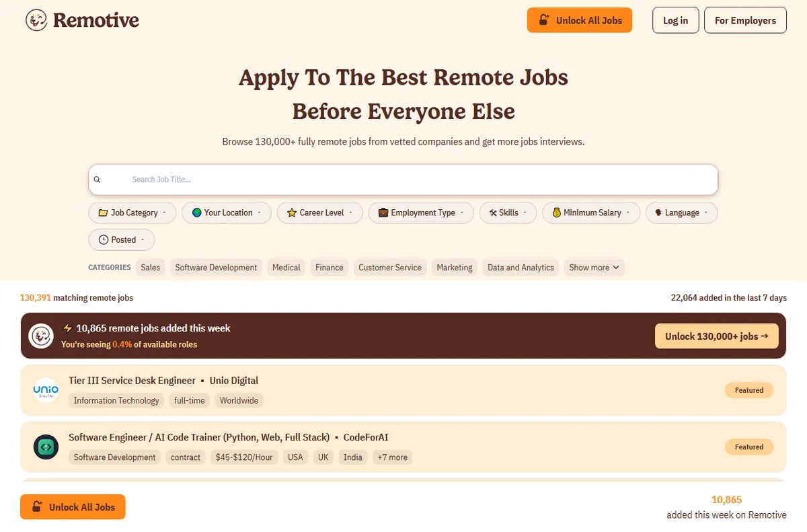
Task: Click the CodeForAI company logo
Action: tap(46, 447)
